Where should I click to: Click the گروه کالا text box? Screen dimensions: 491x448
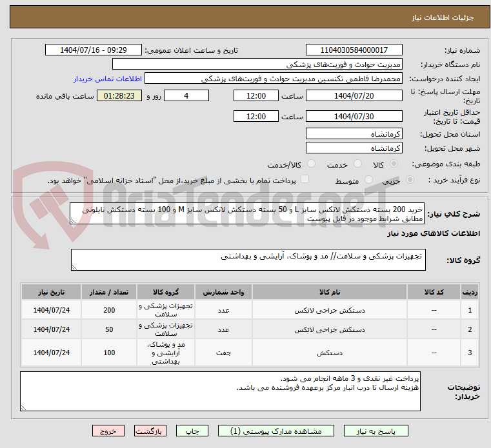tap(248, 260)
